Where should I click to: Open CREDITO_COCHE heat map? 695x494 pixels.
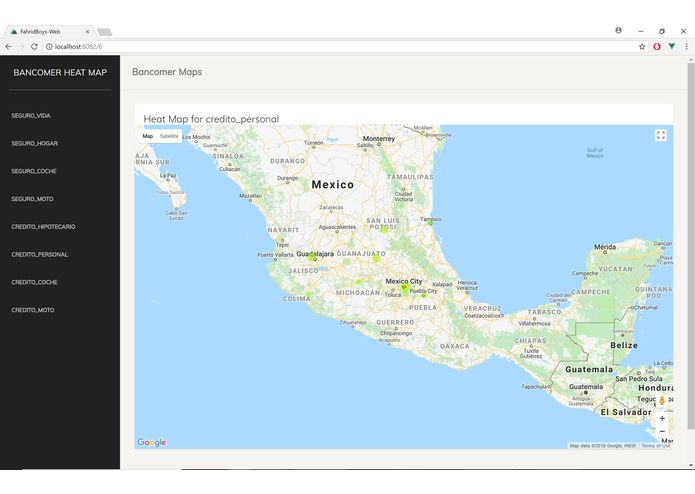coord(35,282)
